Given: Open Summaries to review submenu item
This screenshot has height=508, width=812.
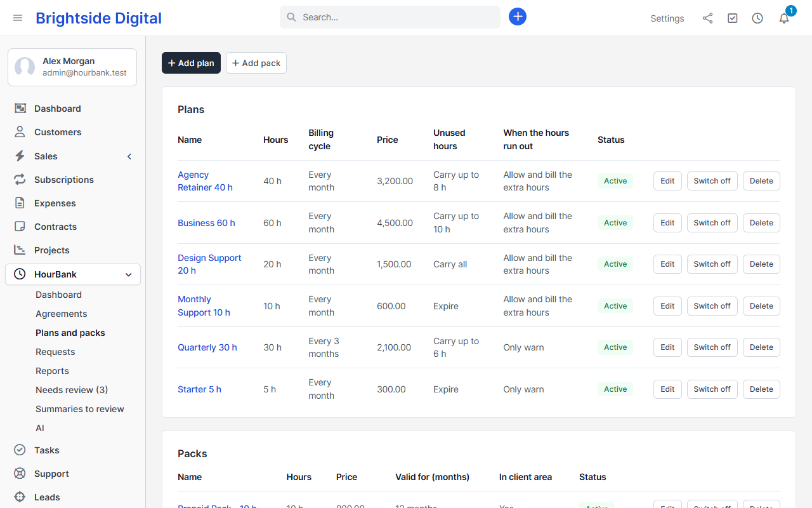Looking at the screenshot, I should point(80,409).
